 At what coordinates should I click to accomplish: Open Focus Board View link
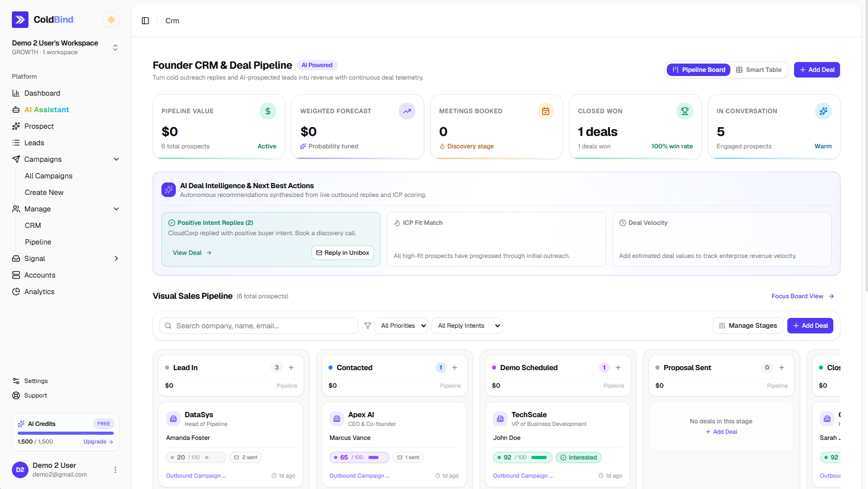coord(803,296)
